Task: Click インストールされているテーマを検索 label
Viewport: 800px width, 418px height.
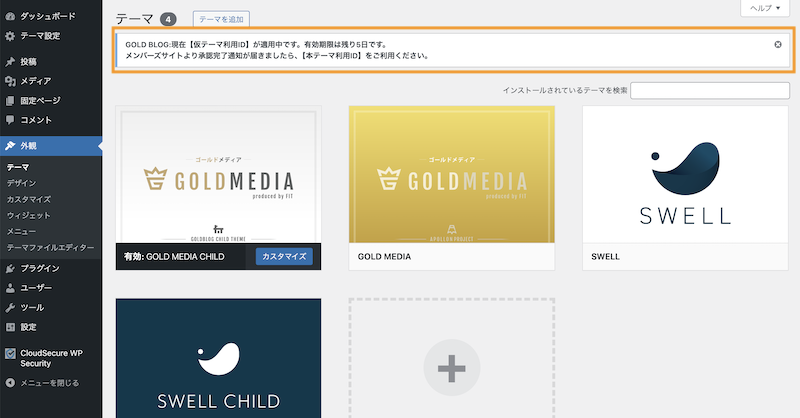Action: pyautogui.click(x=565, y=90)
